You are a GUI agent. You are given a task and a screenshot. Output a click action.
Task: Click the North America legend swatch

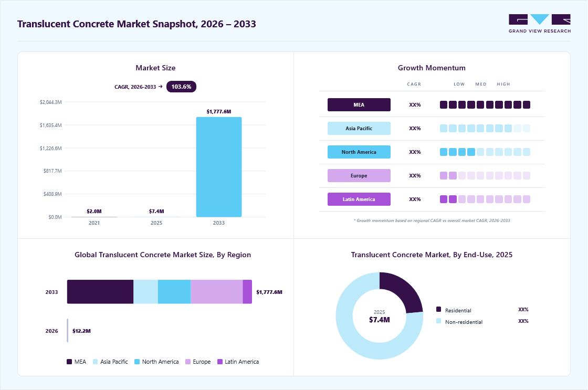pos(137,362)
